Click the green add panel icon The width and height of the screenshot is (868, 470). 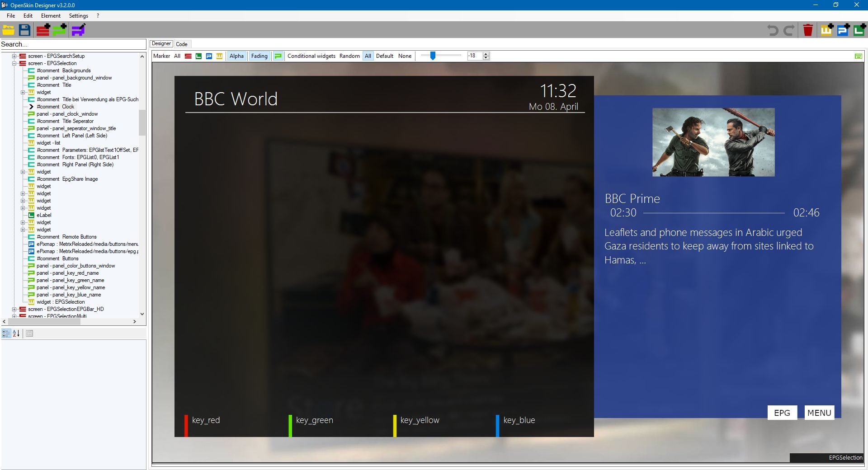tap(60, 30)
